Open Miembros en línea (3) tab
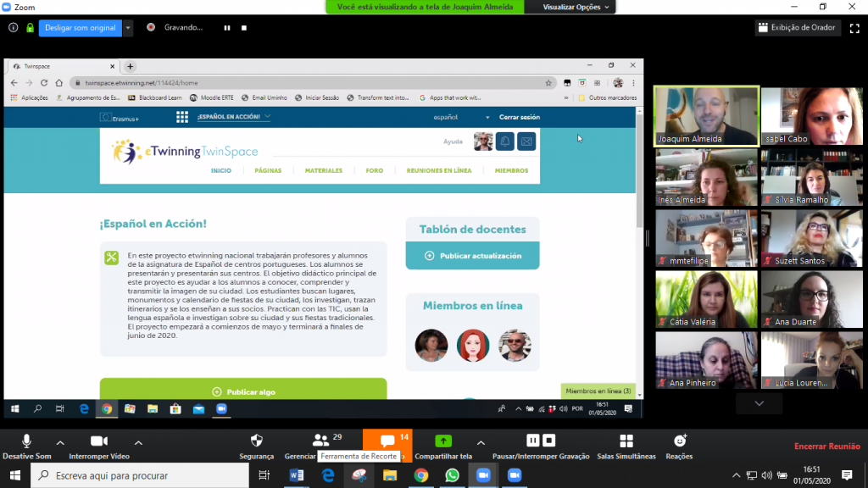 (x=598, y=391)
